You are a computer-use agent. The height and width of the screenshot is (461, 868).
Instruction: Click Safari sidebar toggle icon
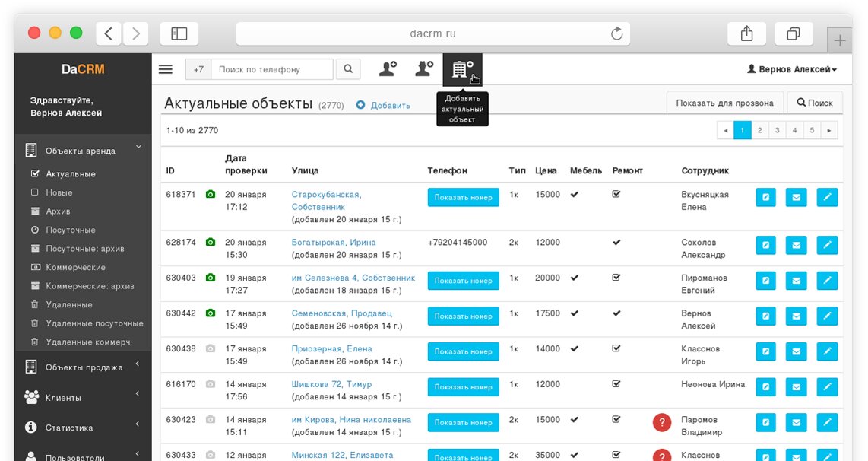click(179, 33)
